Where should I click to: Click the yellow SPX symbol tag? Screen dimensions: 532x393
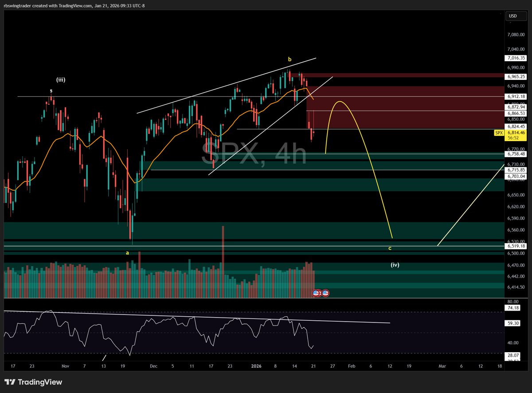(499, 132)
